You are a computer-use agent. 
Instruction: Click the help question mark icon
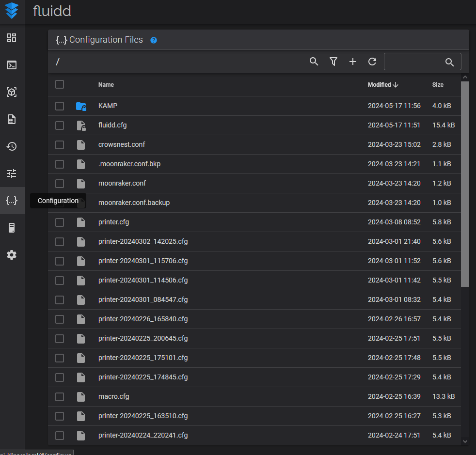click(154, 40)
